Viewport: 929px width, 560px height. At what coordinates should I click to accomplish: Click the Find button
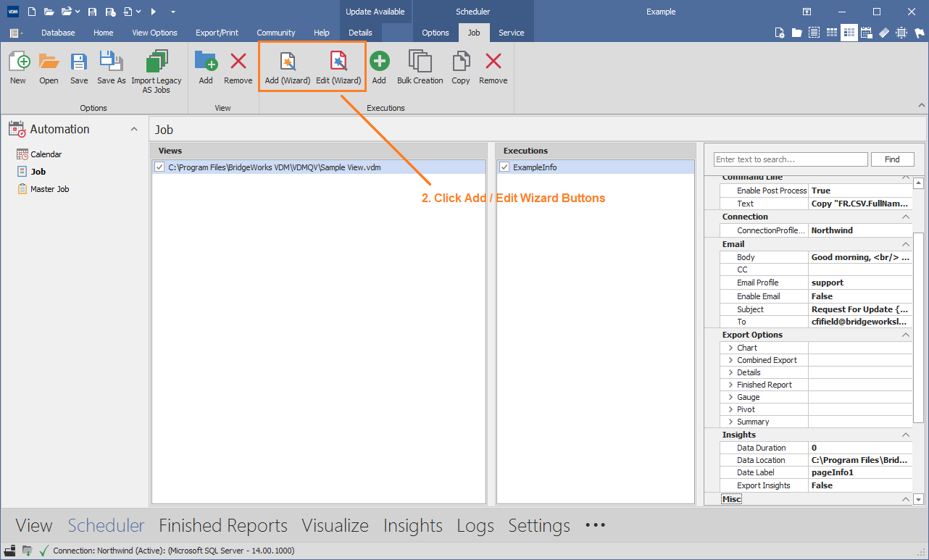tap(892, 159)
